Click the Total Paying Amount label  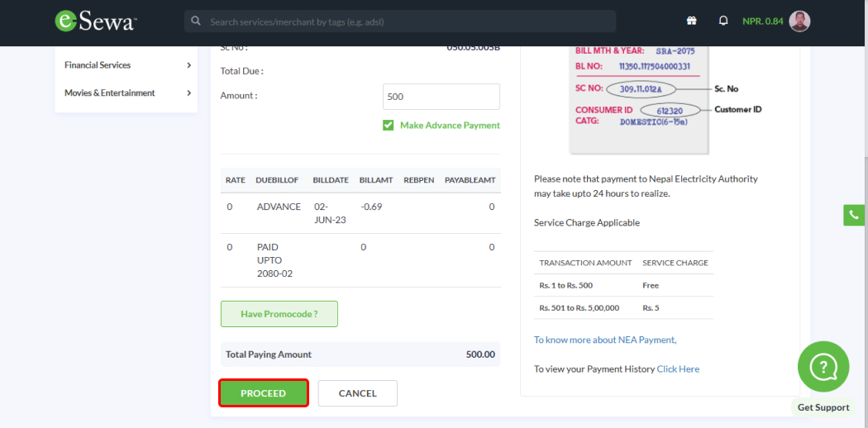click(269, 354)
